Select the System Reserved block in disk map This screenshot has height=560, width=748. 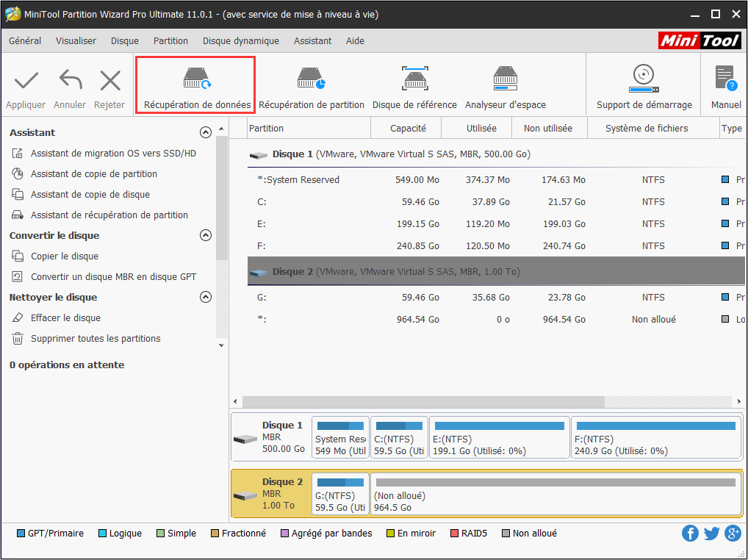tap(341, 437)
